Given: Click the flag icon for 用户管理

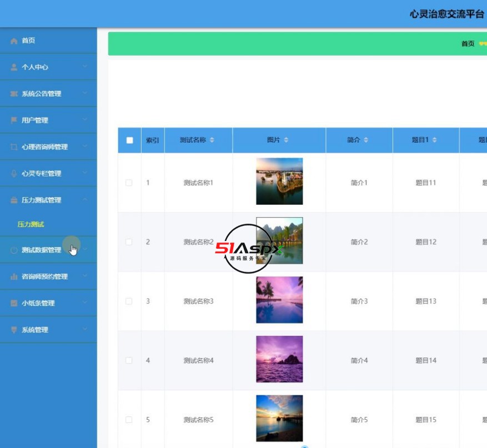Looking at the screenshot, I should coord(14,120).
